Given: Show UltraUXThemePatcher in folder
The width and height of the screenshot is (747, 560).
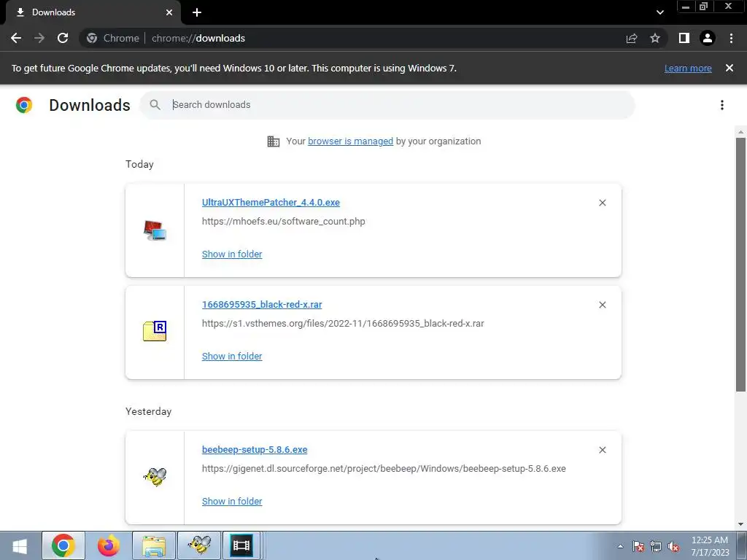Looking at the screenshot, I should [232, 254].
